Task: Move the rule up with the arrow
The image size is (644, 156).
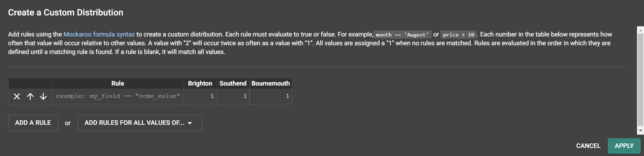Action: (30, 96)
